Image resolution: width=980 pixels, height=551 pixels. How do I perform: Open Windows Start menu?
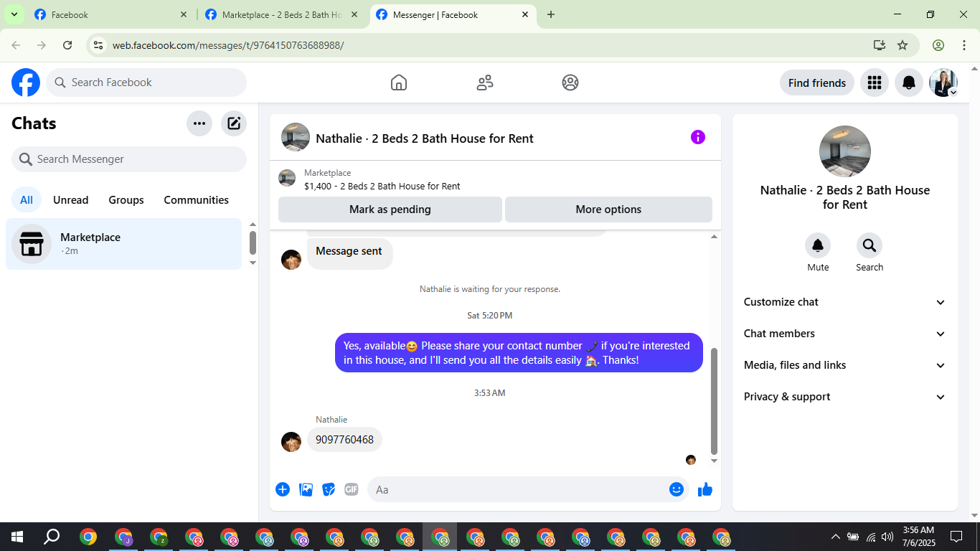(17, 537)
